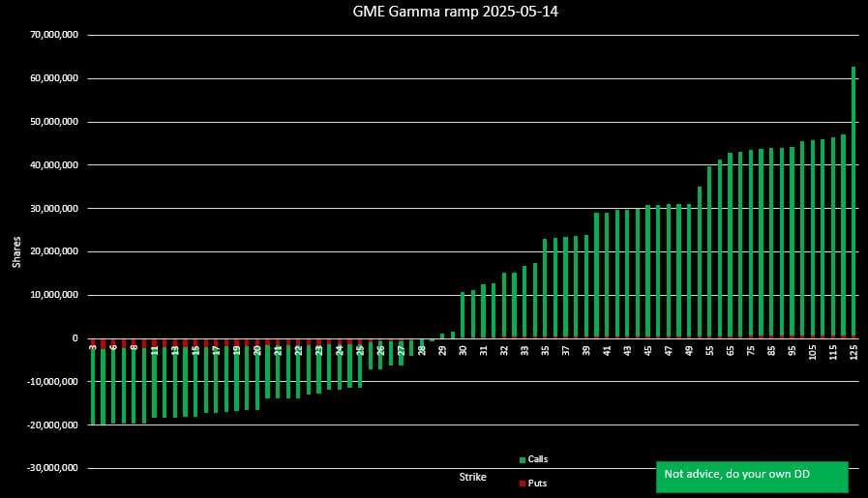
Task: Click the strike 45 x-axis label
Action: 648,351
